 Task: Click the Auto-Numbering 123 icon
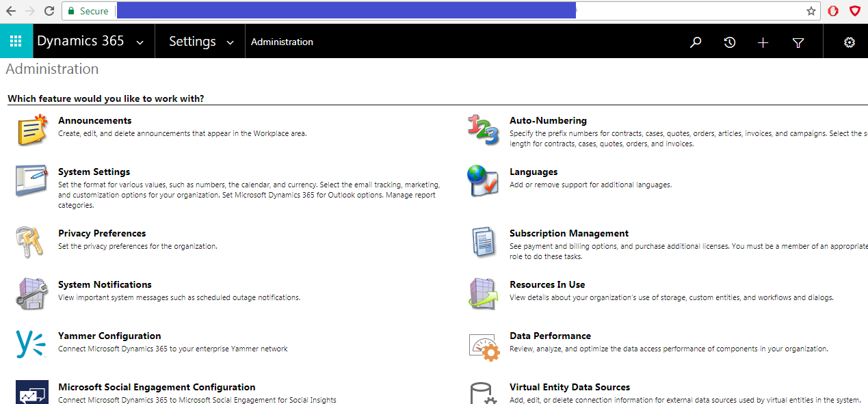[484, 130]
